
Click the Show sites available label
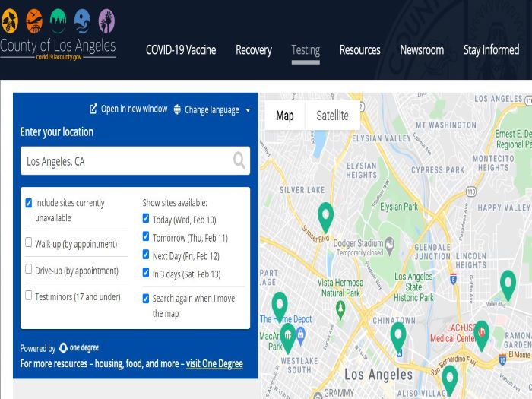(x=175, y=203)
